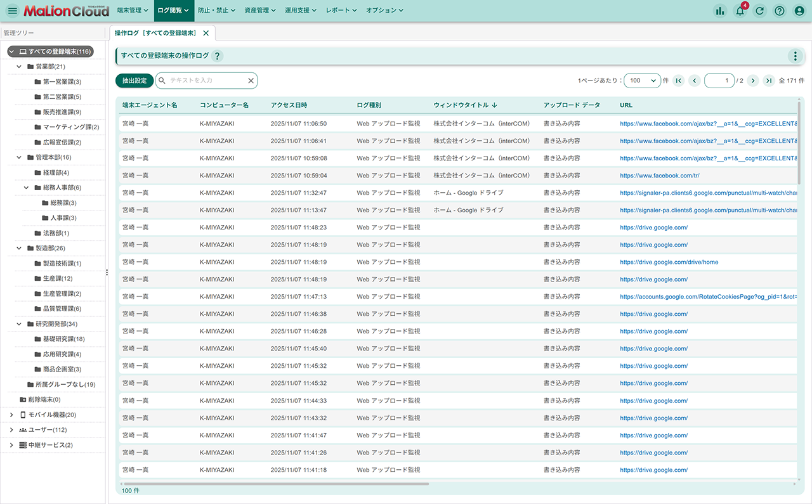Click the refresh icon in header
Image resolution: width=812 pixels, height=504 pixels.
759,11
